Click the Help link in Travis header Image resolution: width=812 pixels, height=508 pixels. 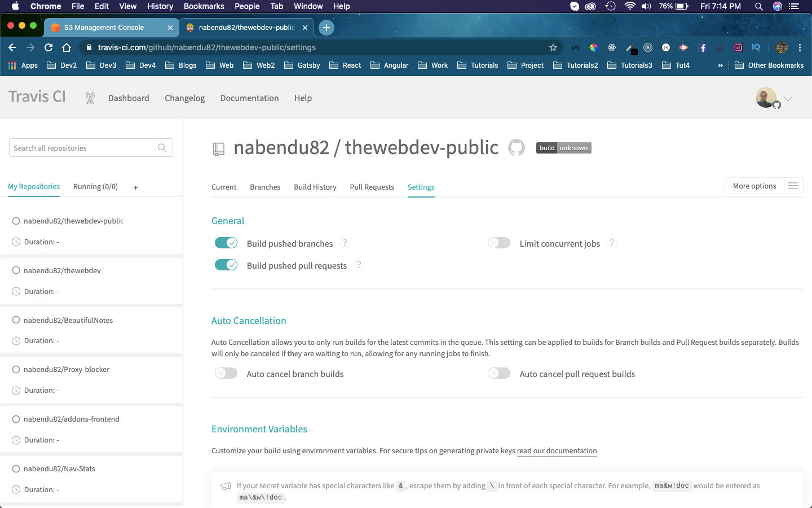click(303, 98)
